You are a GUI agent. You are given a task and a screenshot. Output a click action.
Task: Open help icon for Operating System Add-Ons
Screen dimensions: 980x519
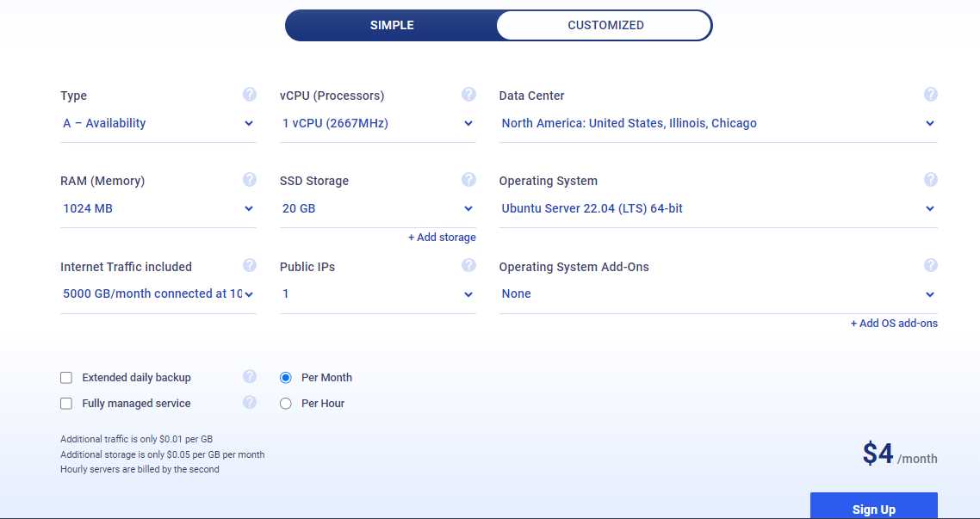tap(931, 265)
